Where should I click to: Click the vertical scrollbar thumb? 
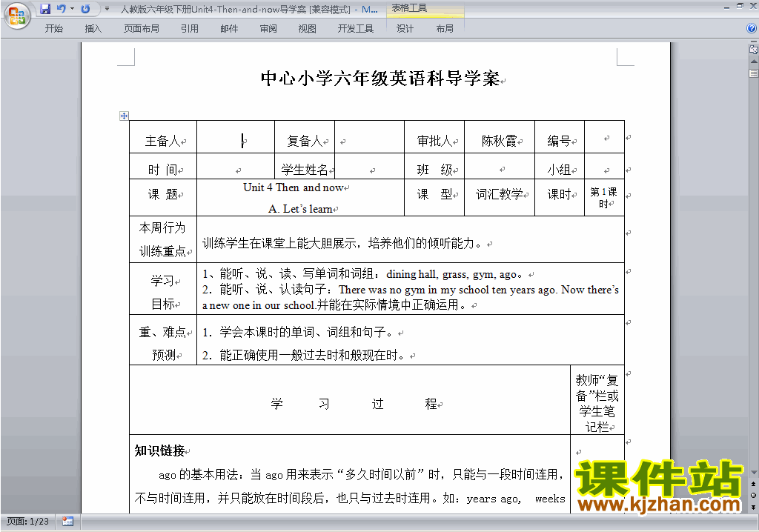tap(753, 73)
